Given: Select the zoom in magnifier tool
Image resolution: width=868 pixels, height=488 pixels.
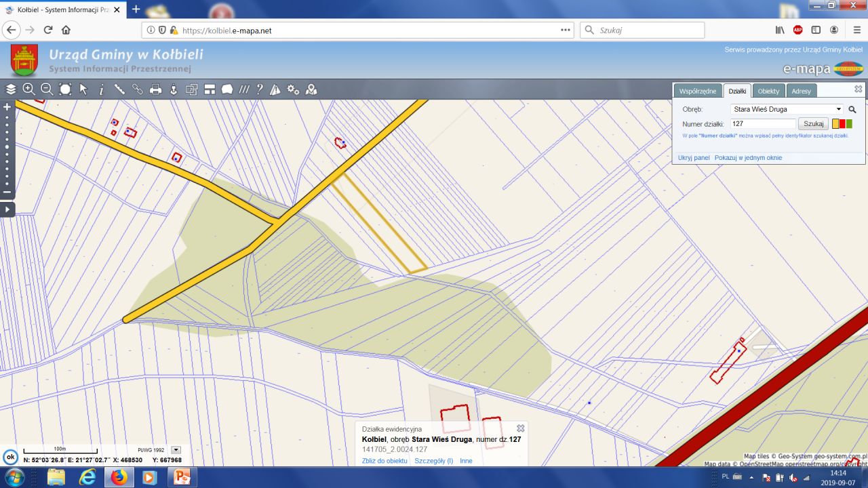Looking at the screenshot, I should click(x=28, y=89).
